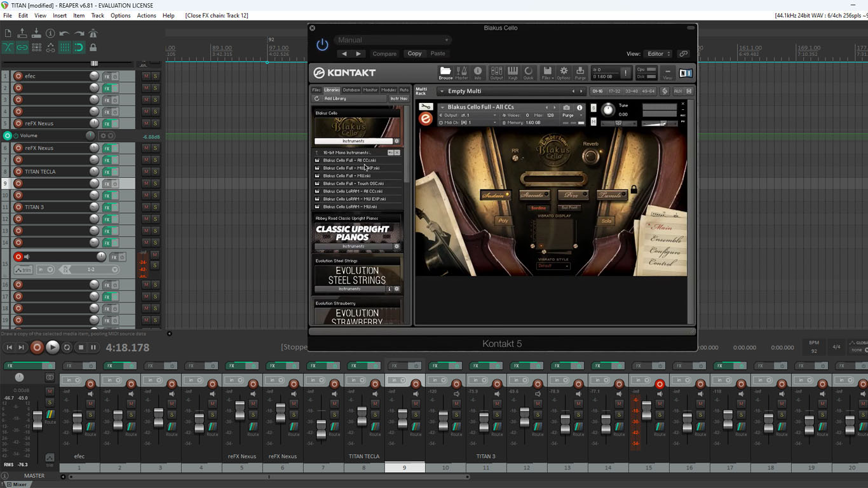The height and width of the screenshot is (488, 868).
Task: Toggle the plugin bypass power button
Action: 322,44
